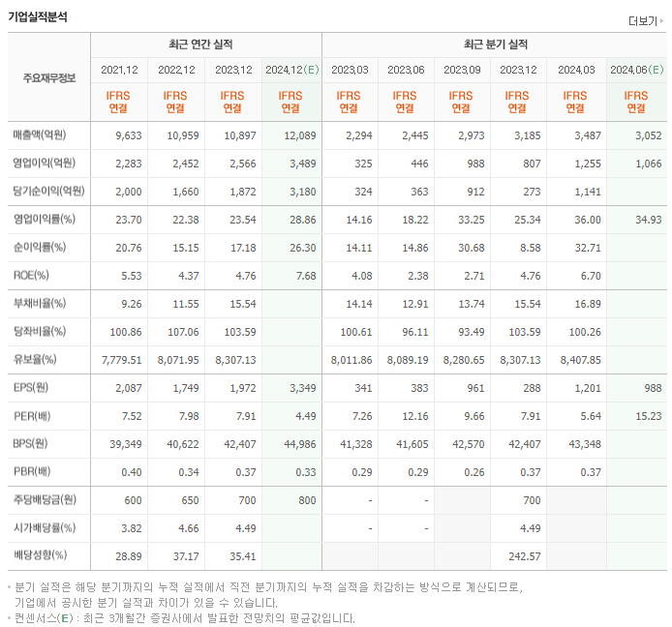Click the 650 dividend per share value
672x627 pixels.
(x=191, y=500)
